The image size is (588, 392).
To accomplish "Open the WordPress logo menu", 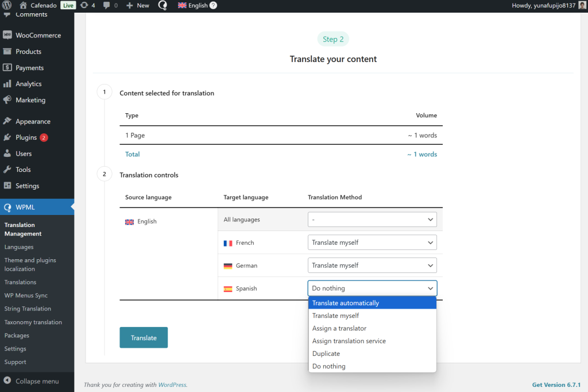I will (6, 5).
